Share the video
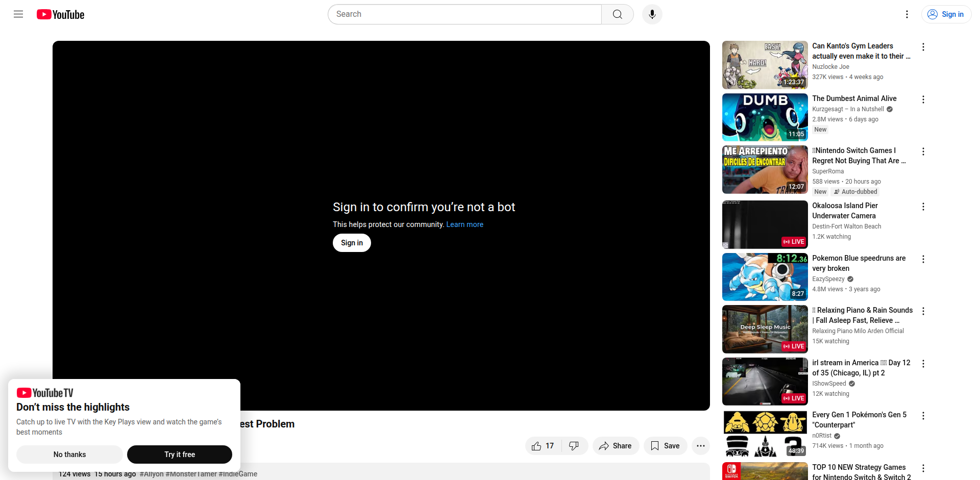This screenshot has width=980, height=480. coord(615,446)
